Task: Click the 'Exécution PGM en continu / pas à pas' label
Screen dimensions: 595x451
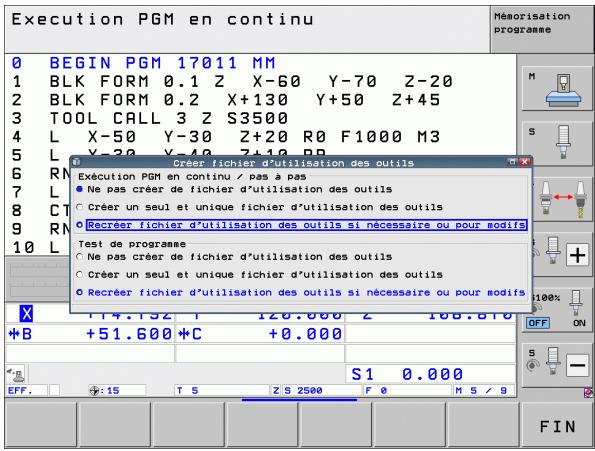Action: (192, 177)
